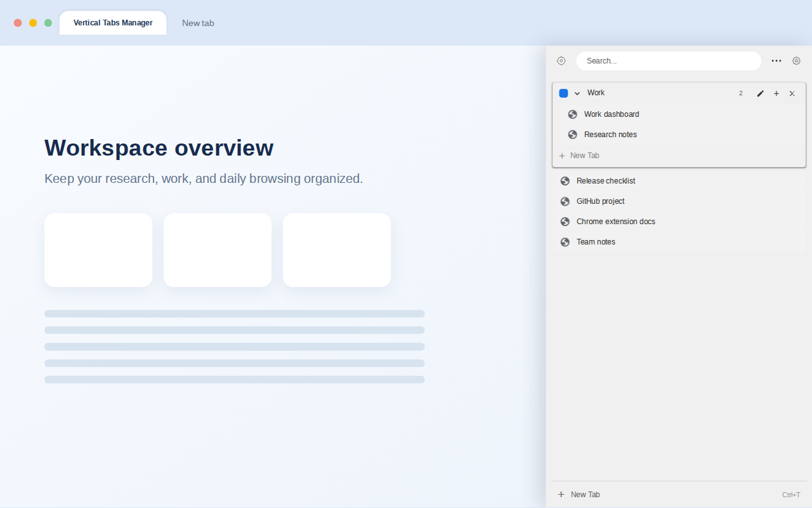Click the globe icon beside GitHub project
Screen dimensions: 812x508
coord(565,201)
